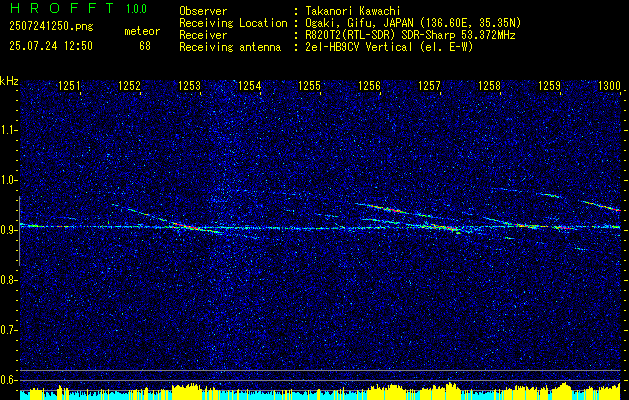629x400 pixels.
Task: Select the HROFFT title text
Action: (61, 8)
